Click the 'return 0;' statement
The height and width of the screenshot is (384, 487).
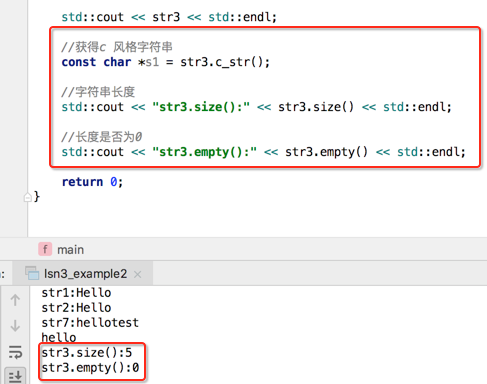pos(92,182)
